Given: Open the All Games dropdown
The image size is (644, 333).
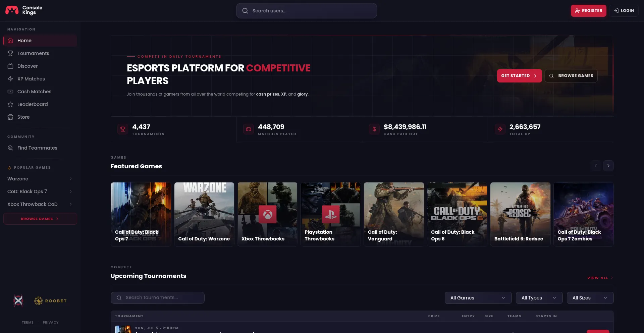Looking at the screenshot, I should 478,298.
